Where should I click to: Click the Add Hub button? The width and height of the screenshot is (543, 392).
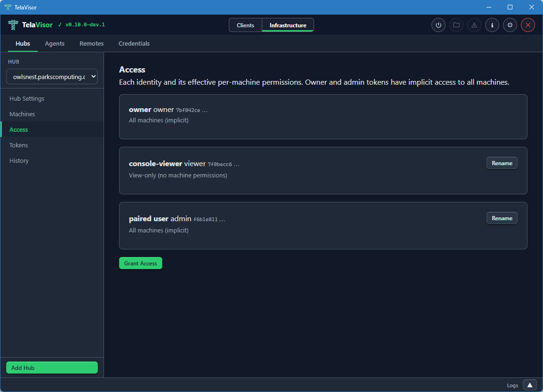pyautogui.click(x=52, y=368)
